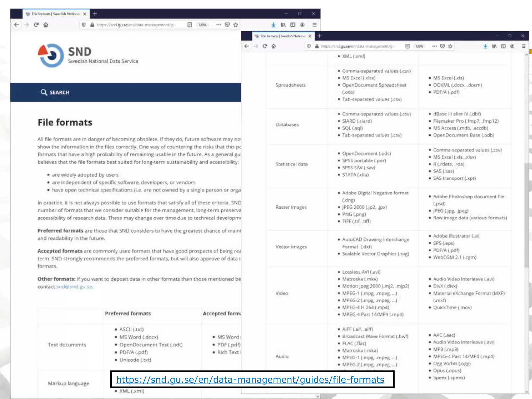This screenshot has height=399, width=532.
Task: Save to Pocket in right browser window
Action: [442, 46]
